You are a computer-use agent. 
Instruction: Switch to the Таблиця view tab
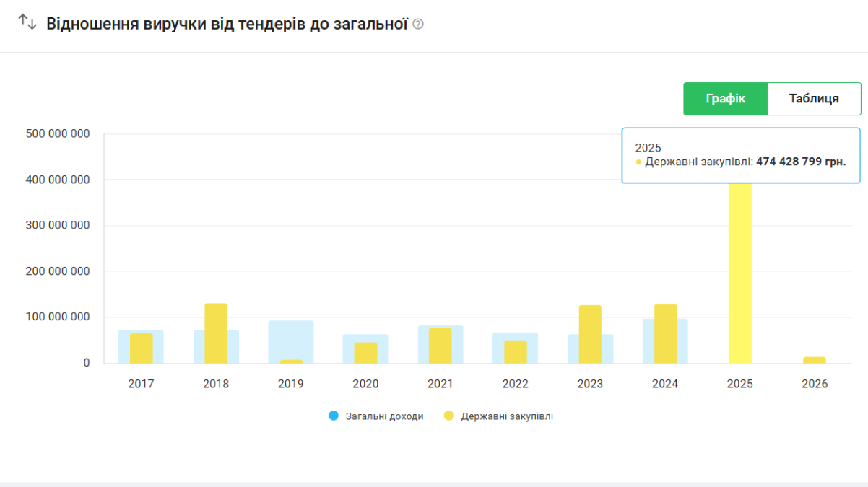click(814, 99)
